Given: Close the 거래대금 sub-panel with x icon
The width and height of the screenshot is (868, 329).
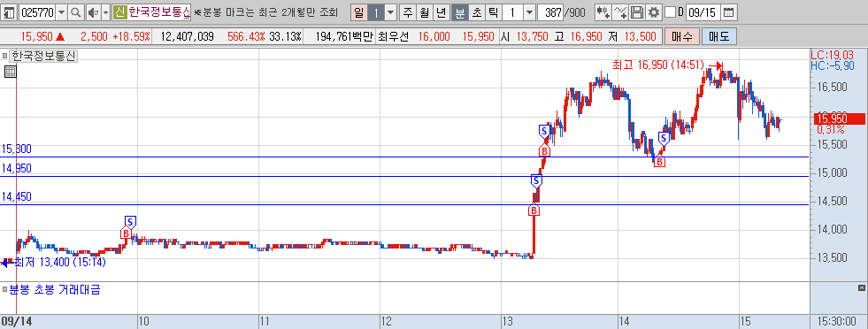Looking at the screenshot, I should click(861, 288).
